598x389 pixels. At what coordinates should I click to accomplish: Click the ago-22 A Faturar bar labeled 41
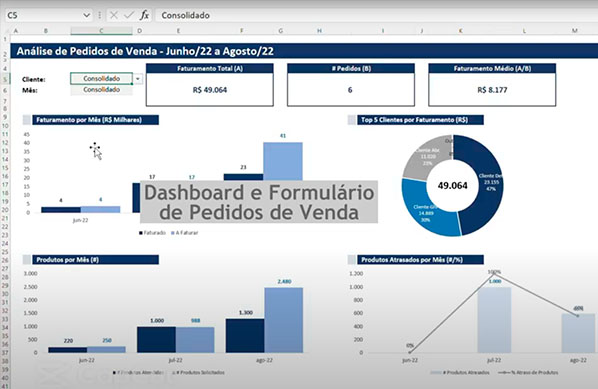tap(283, 161)
